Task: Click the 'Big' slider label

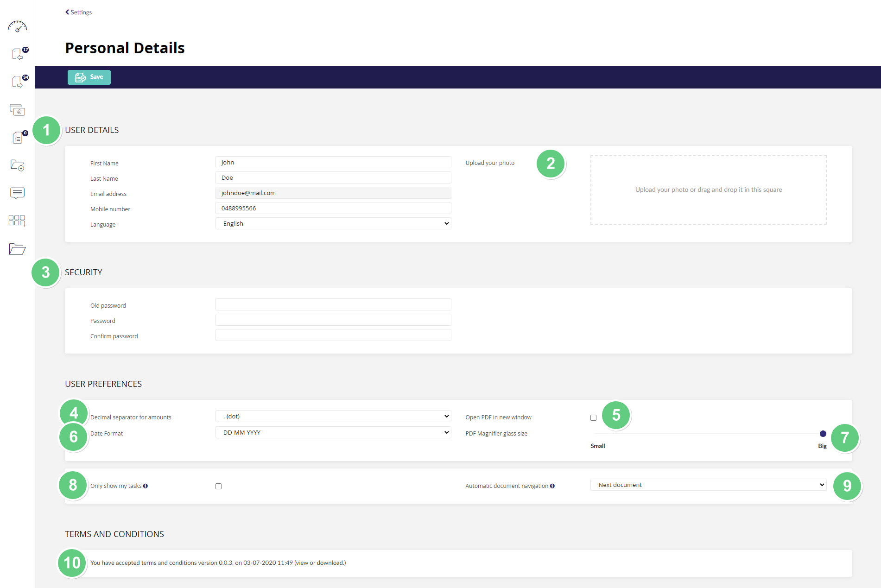Action: pos(822,446)
